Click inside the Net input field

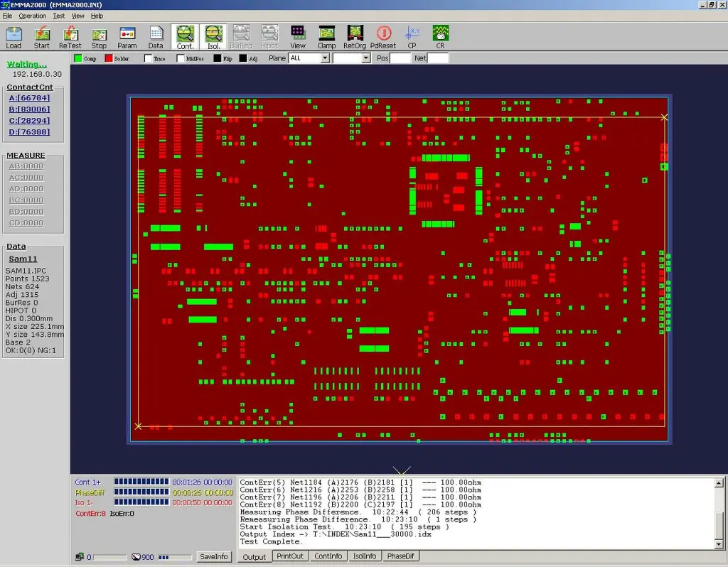tap(438, 58)
